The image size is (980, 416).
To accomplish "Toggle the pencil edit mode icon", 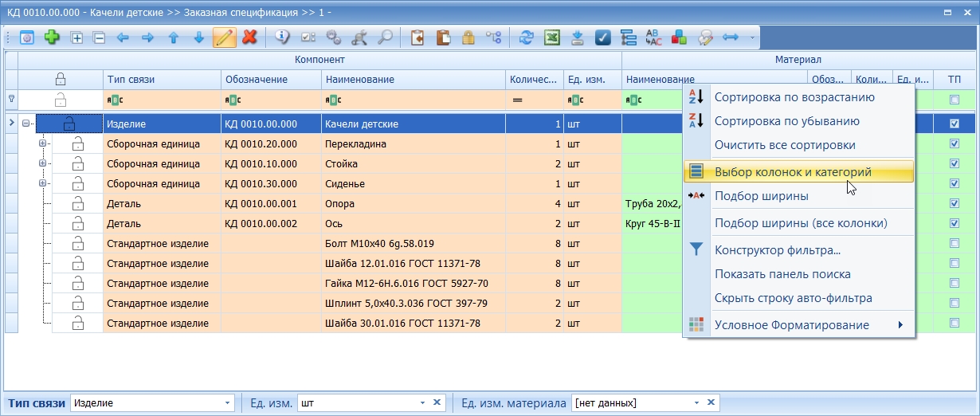I will coord(225,37).
